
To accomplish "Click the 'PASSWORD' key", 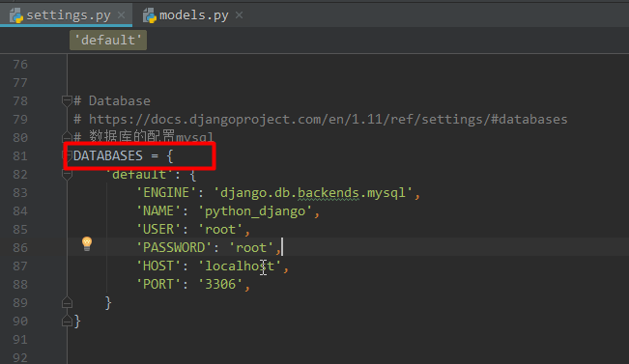I will tap(174, 248).
